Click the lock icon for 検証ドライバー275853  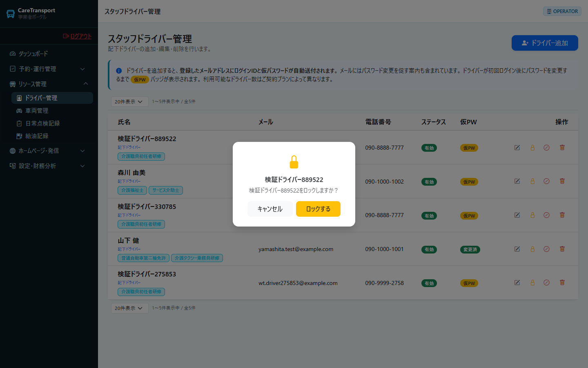[532, 283]
